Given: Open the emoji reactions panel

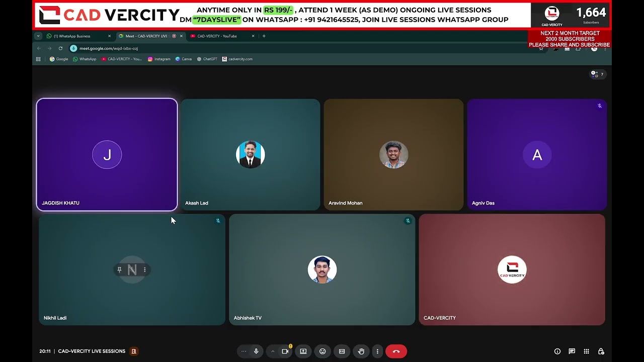Looking at the screenshot, I should coord(323,351).
